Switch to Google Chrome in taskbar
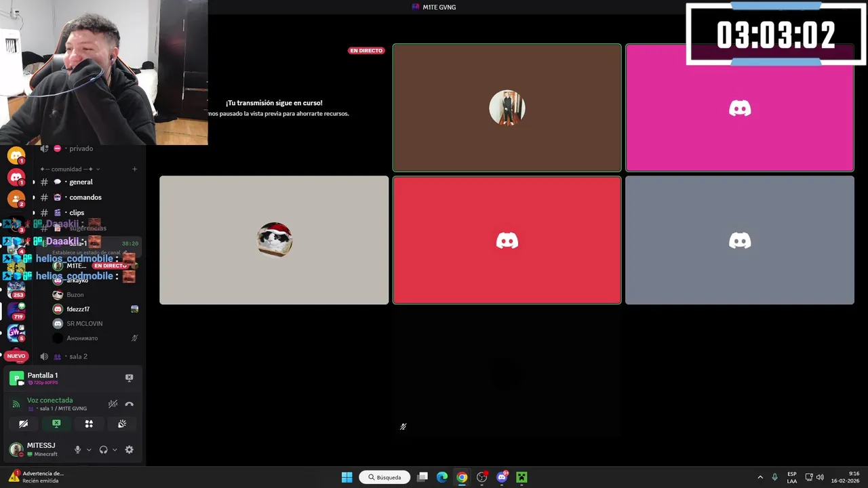 462,477
